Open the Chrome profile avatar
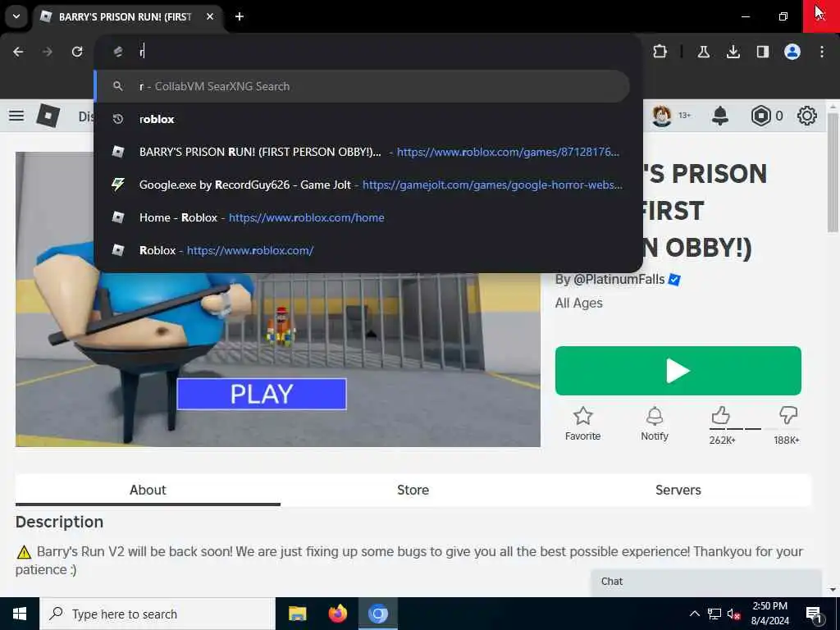The width and height of the screenshot is (840, 630). 792,52
